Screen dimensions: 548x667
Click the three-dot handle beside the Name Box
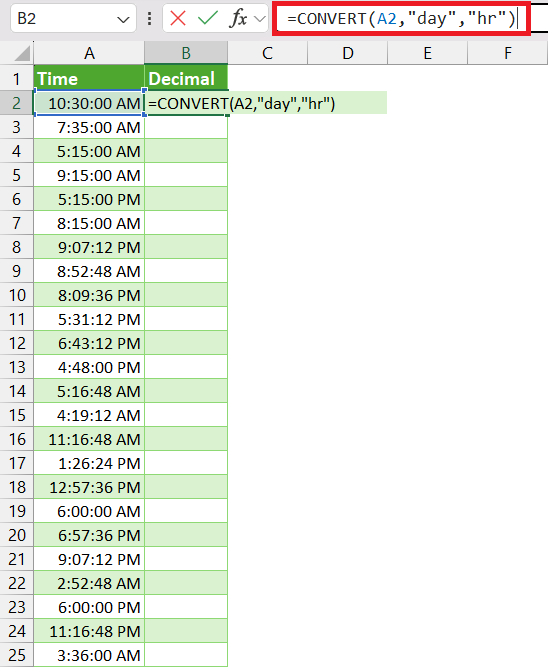tap(149, 19)
